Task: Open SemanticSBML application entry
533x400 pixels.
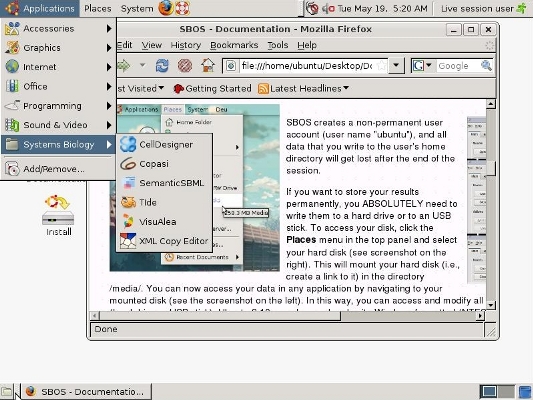Action: tap(164, 183)
